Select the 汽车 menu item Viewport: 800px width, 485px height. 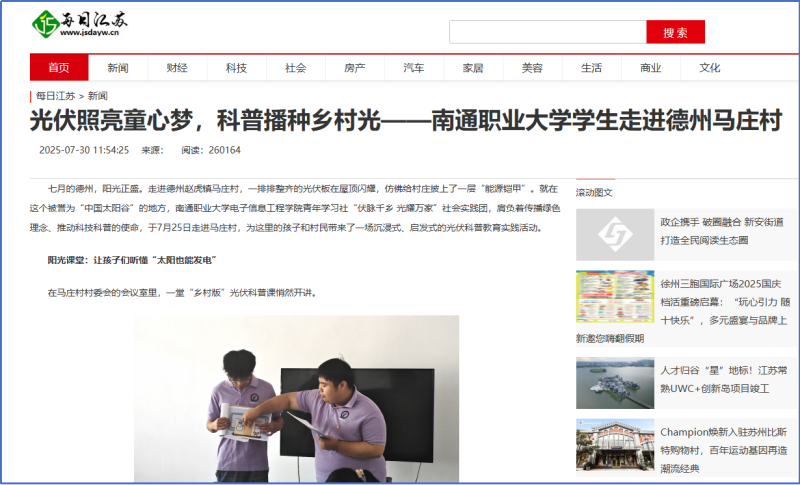pos(414,68)
